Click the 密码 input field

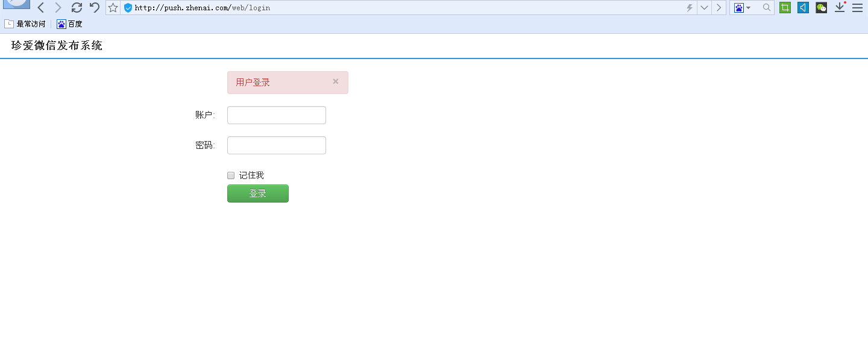coord(277,145)
